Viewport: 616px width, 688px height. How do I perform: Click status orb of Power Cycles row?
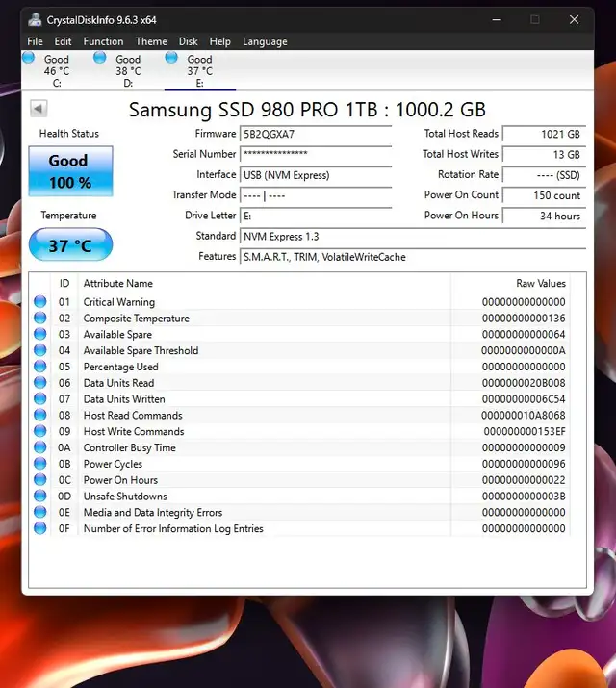coord(39,464)
